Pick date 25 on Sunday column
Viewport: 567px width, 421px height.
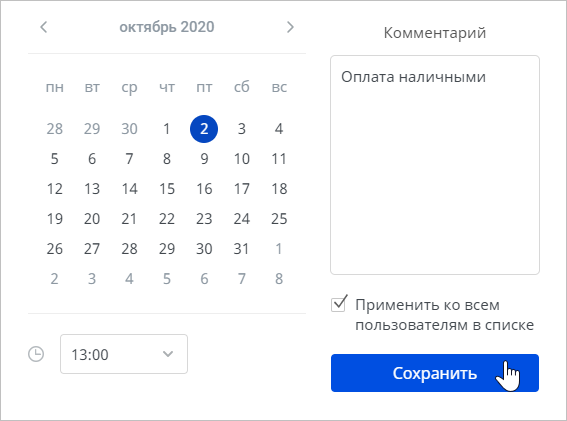click(x=279, y=219)
